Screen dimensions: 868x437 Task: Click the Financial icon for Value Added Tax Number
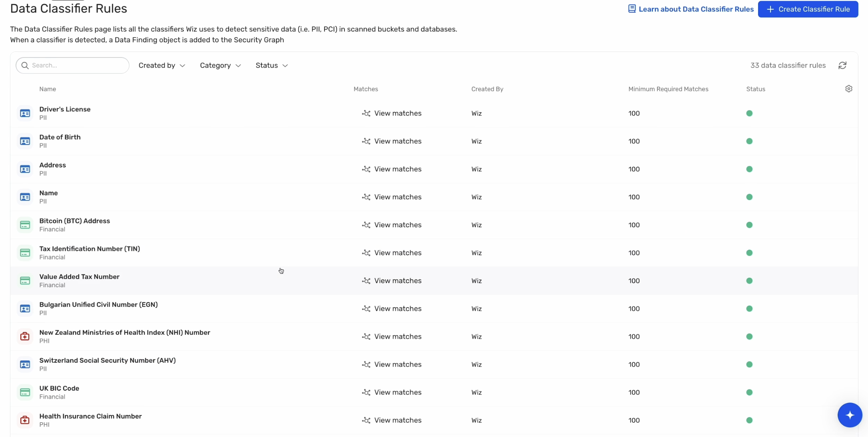25,281
